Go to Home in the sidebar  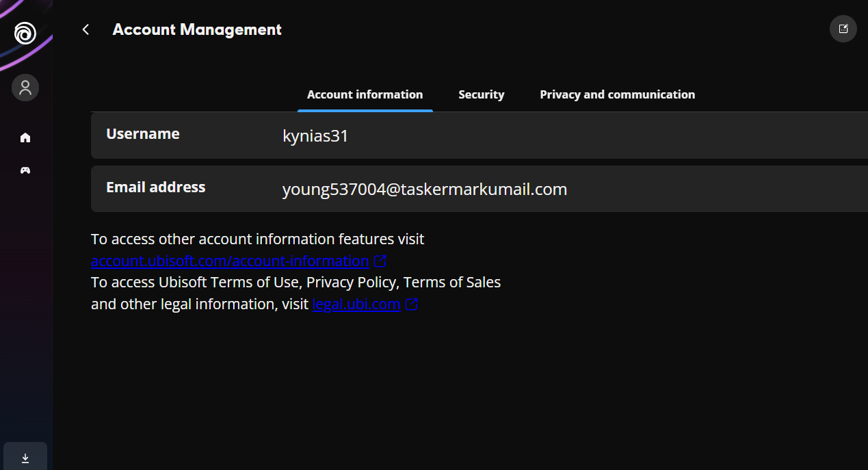pos(25,138)
